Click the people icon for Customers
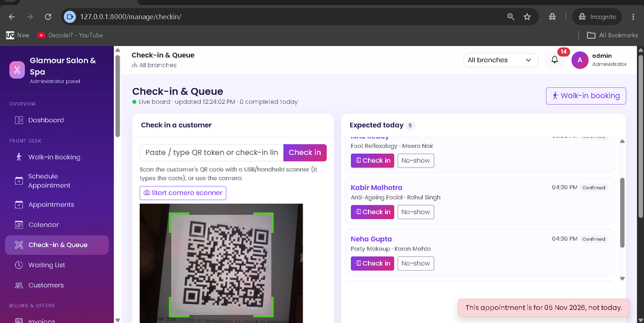 (x=19, y=285)
